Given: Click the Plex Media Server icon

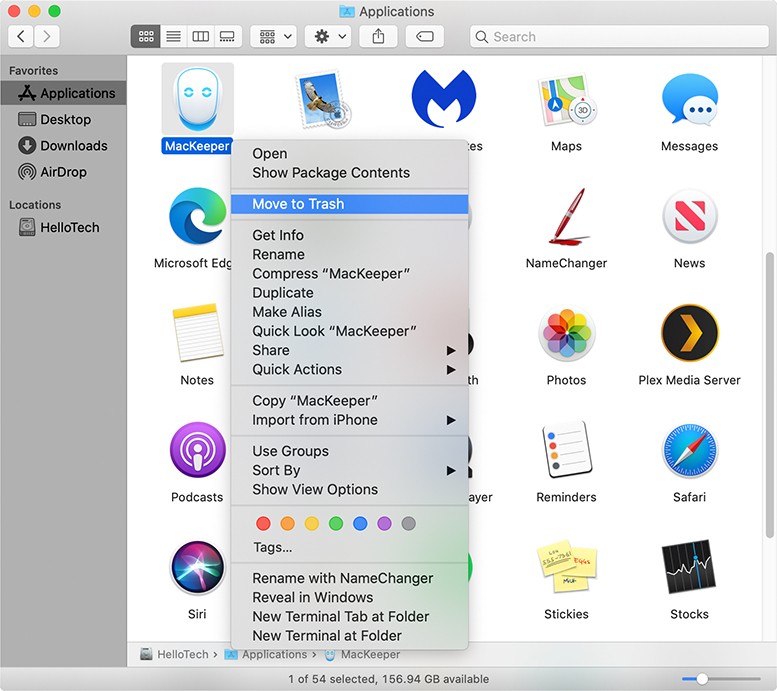Looking at the screenshot, I should pos(689,334).
